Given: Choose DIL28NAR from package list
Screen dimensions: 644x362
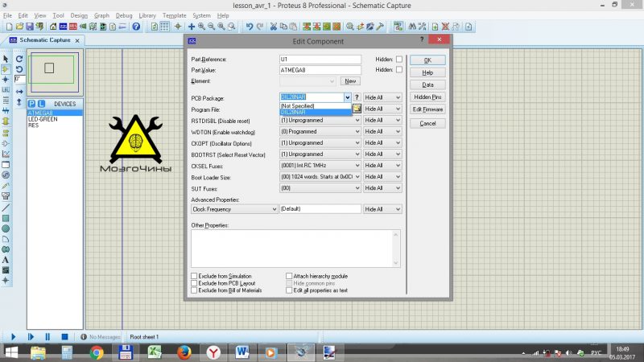Looking at the screenshot, I should point(316,112).
